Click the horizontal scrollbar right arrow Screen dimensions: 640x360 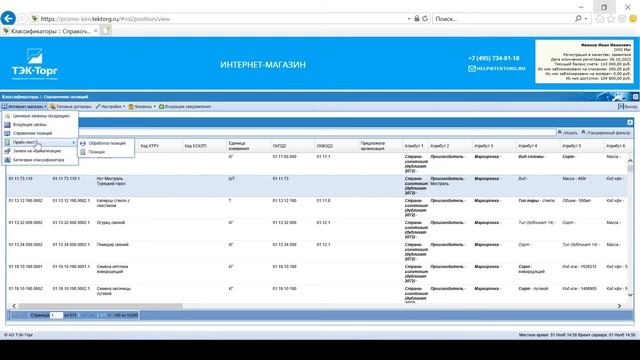619,306
